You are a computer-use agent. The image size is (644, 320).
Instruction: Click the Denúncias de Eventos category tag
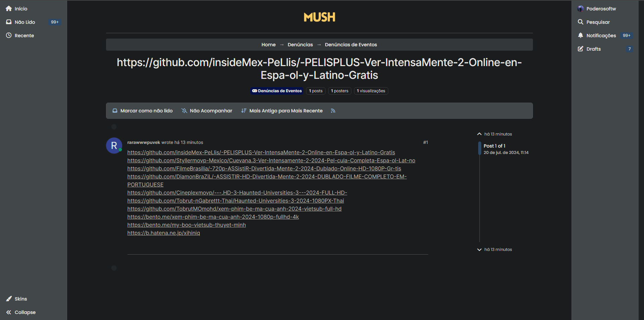277,91
